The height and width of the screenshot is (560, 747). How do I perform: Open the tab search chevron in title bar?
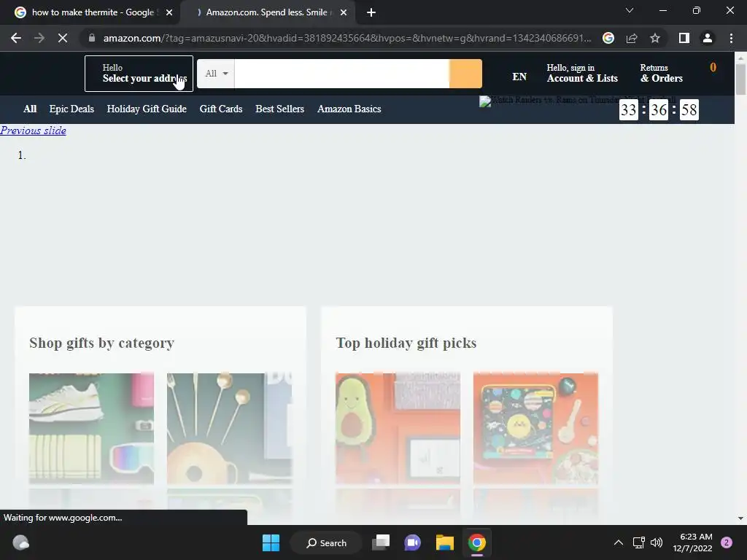[x=630, y=10]
